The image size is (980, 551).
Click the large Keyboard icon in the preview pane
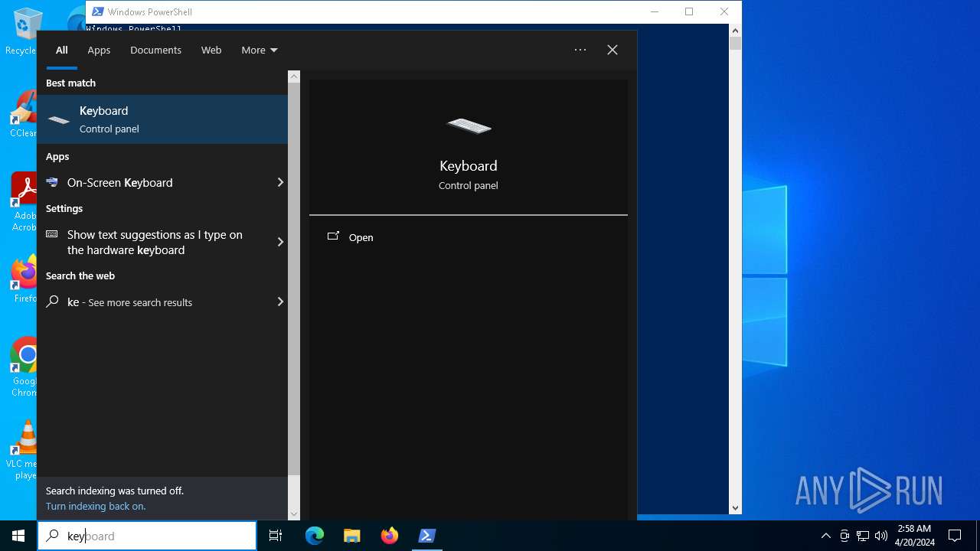tap(469, 126)
